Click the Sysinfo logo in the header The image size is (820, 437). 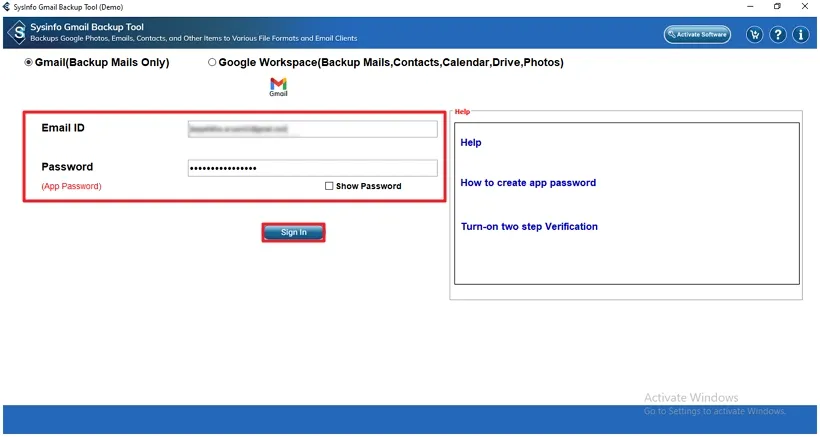click(17, 33)
